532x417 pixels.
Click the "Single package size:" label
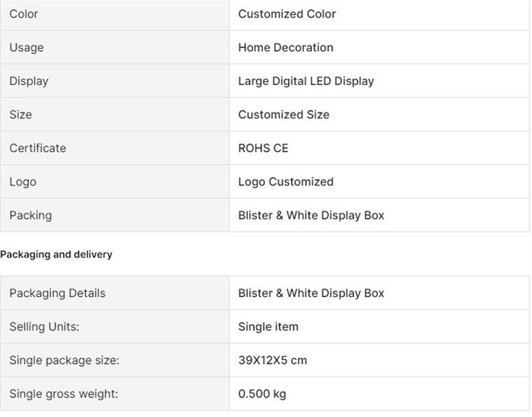pyautogui.click(x=64, y=360)
